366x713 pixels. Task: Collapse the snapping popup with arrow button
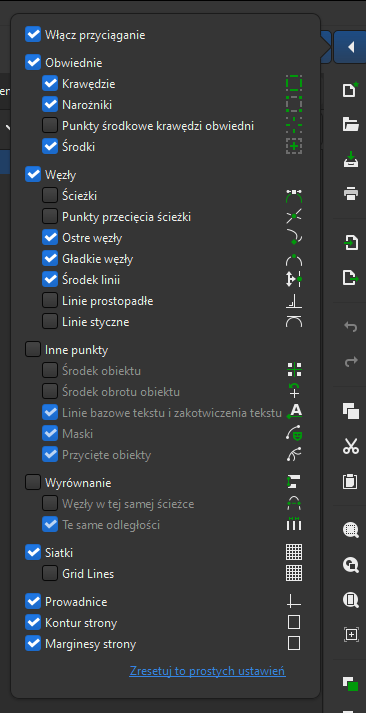(x=350, y=47)
